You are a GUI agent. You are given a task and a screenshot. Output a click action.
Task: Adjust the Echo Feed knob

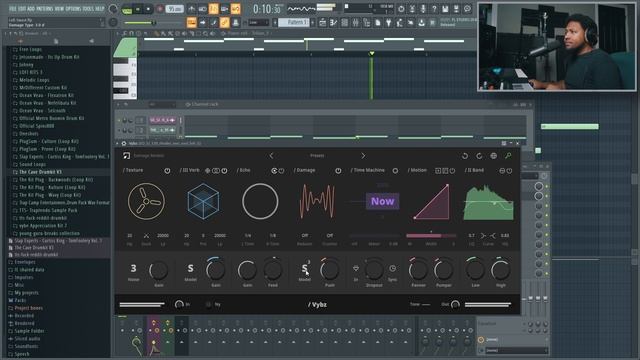pos(273,269)
